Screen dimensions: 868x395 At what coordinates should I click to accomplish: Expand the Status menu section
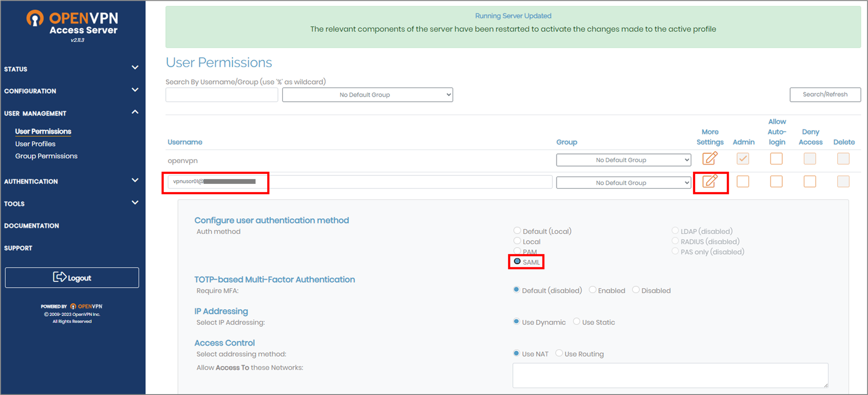72,69
